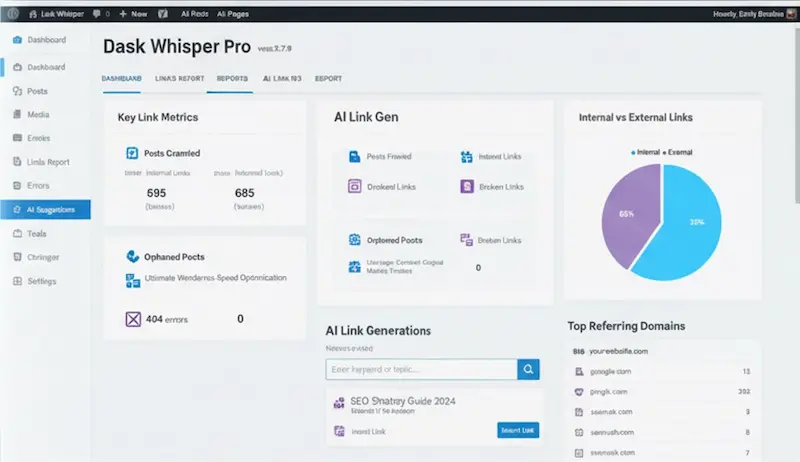The width and height of the screenshot is (800, 462).
Task: Click the 595 internal links value
Action: pos(156,193)
